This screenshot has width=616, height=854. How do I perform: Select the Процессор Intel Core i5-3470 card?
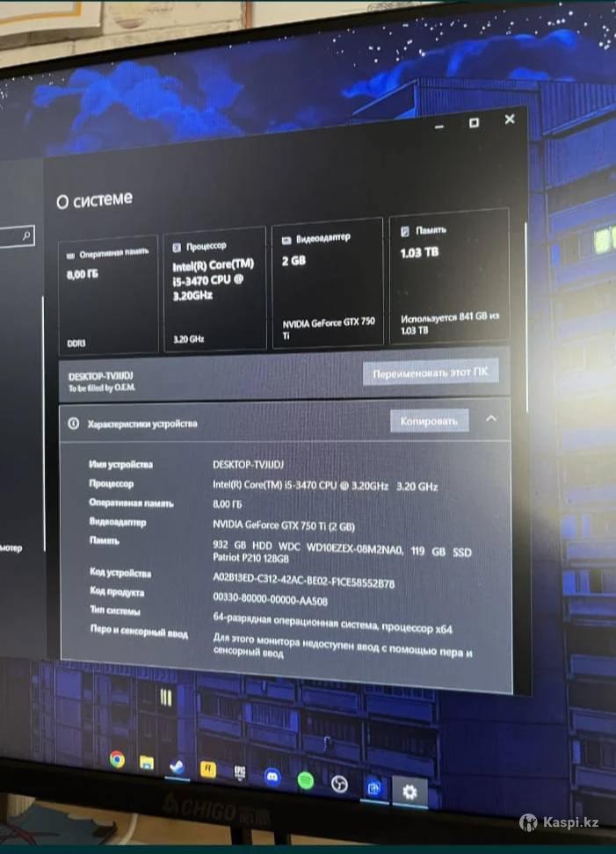[x=214, y=288]
